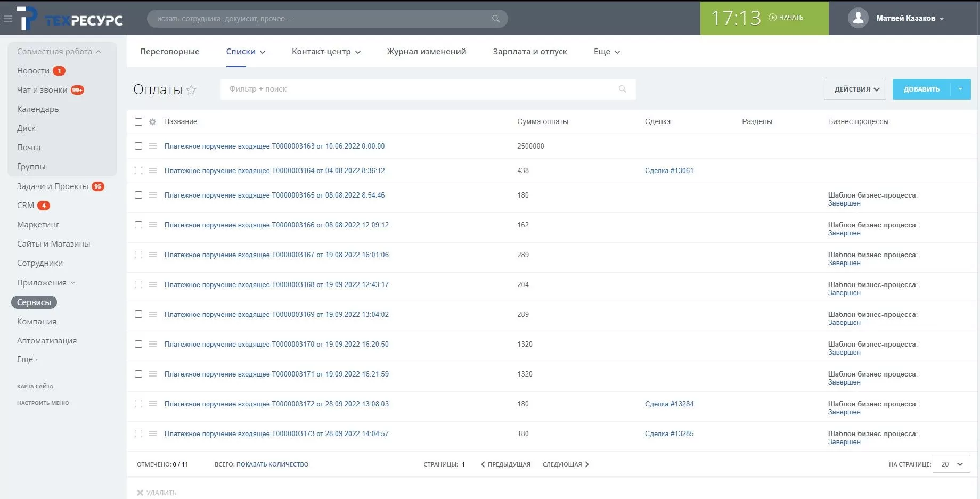
Task: Expand the arrow next to ДОБАВИТЬ button
Action: pyautogui.click(x=960, y=89)
